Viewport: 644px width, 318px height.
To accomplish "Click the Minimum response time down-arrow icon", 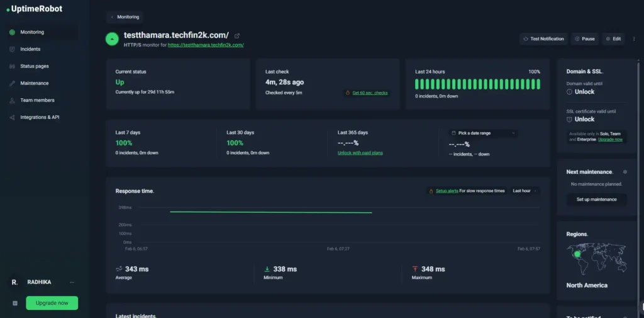I will [267, 269].
